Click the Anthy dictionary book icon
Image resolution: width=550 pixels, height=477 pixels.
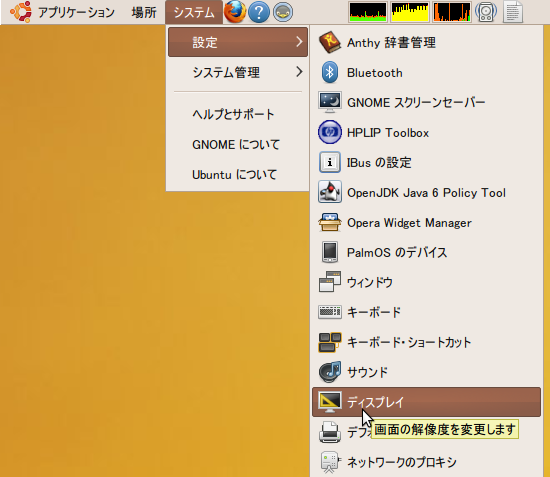click(x=330, y=42)
